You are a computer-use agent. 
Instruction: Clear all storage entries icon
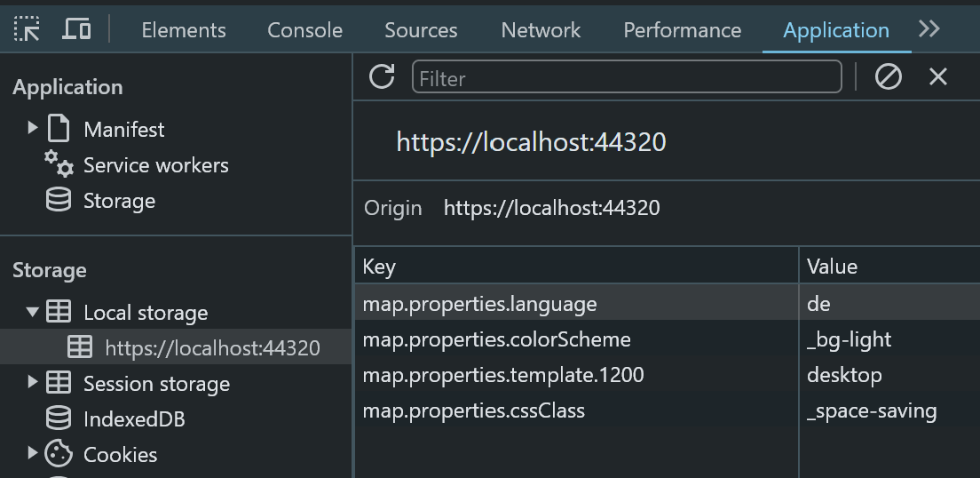(888, 77)
